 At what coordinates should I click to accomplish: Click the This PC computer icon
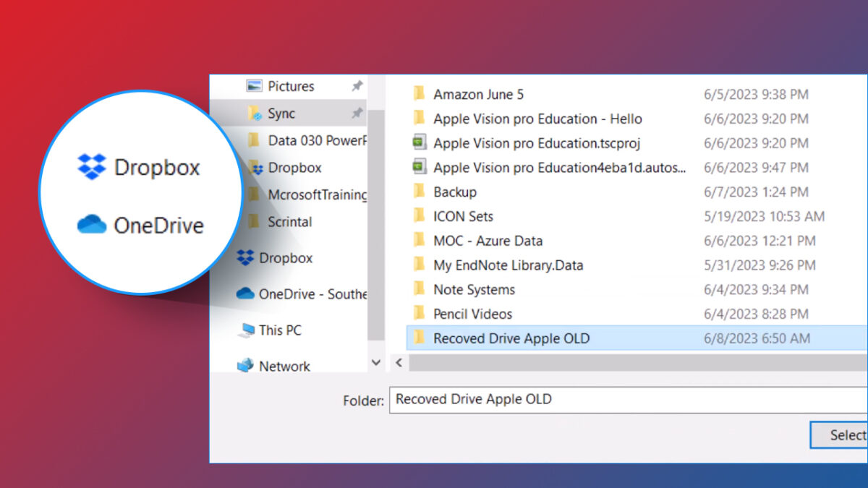coord(246,330)
